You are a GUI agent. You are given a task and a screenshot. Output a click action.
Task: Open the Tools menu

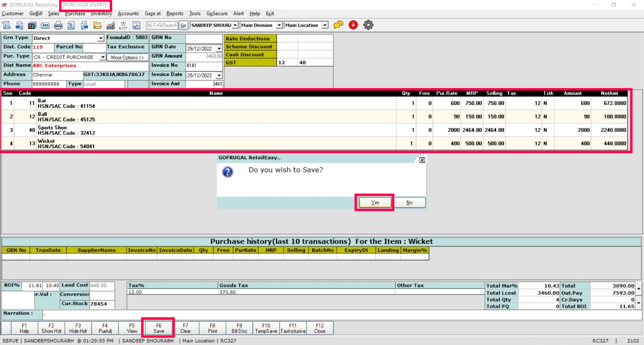[195, 14]
